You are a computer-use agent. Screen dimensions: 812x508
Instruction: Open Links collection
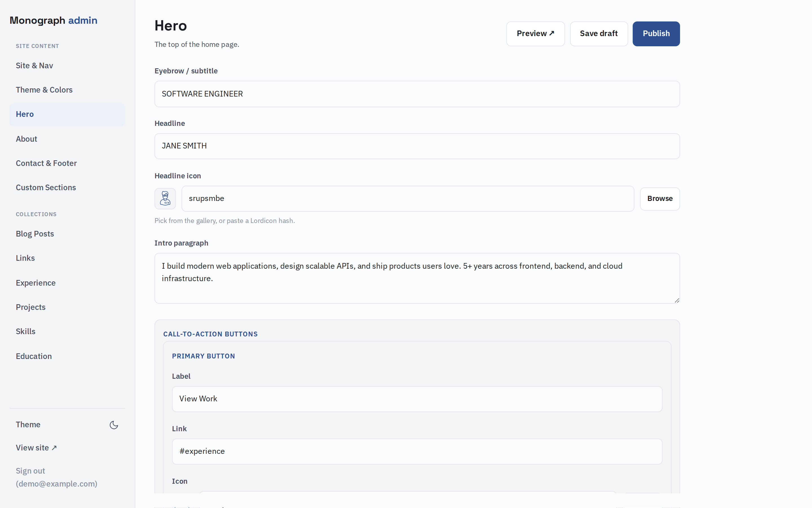67,258
